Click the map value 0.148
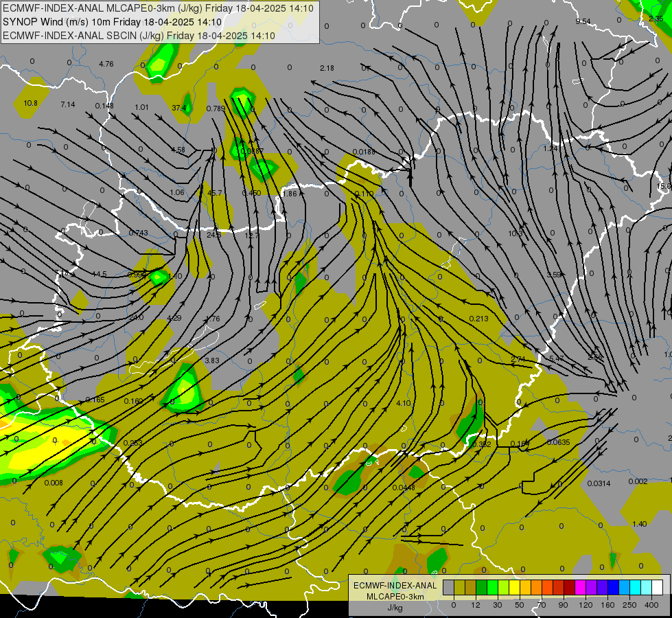This screenshot has width=672, height=618. [104, 106]
